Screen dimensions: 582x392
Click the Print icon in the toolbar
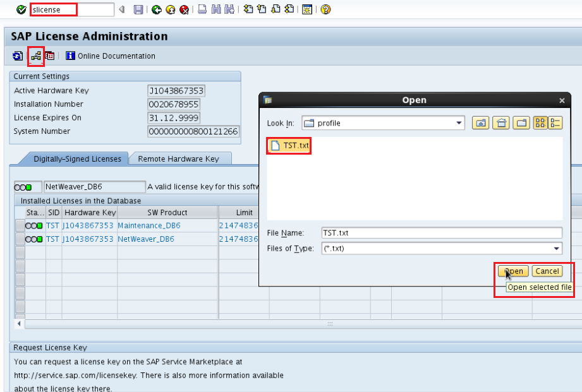201,9
